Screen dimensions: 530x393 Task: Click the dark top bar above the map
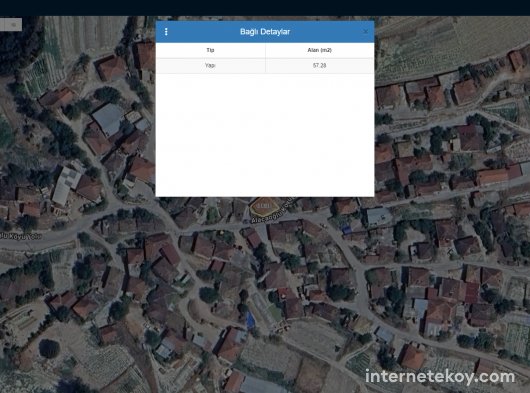[x=265, y=7]
